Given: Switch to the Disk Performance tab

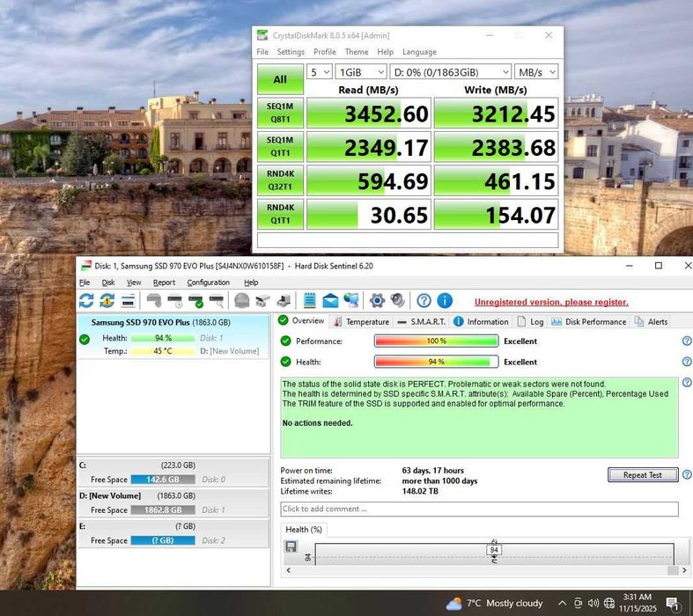Looking at the screenshot, I should 589,321.
